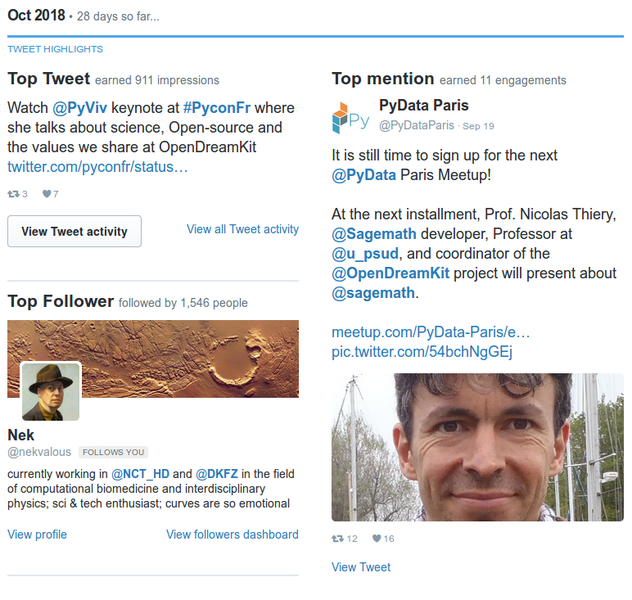Click the @OpenDreamKit mention
Image resolution: width=632 pixels, height=600 pixels.
coord(391,273)
